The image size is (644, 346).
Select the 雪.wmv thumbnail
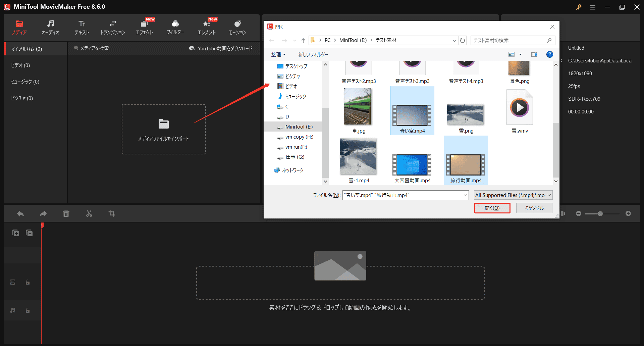click(519, 107)
